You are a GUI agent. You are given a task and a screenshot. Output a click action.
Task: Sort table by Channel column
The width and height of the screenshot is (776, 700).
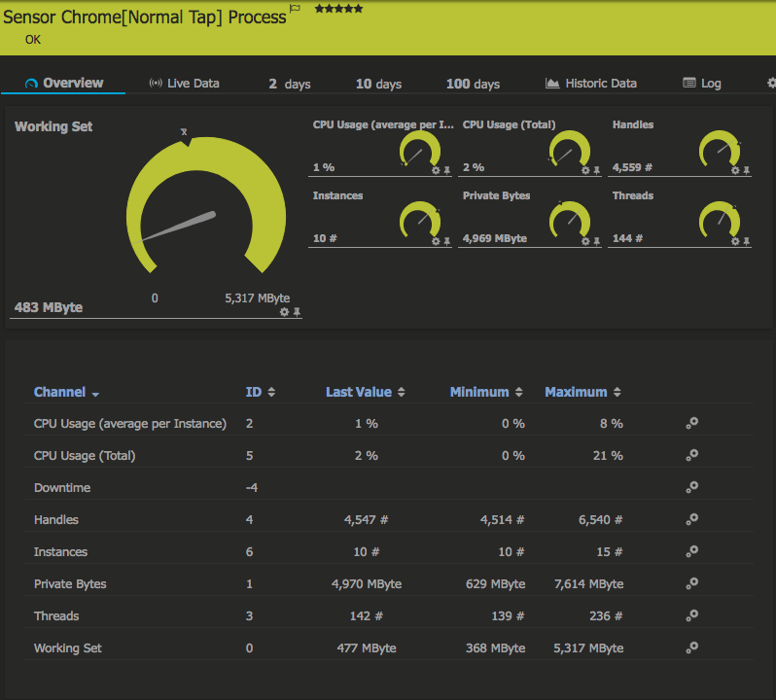(66, 393)
